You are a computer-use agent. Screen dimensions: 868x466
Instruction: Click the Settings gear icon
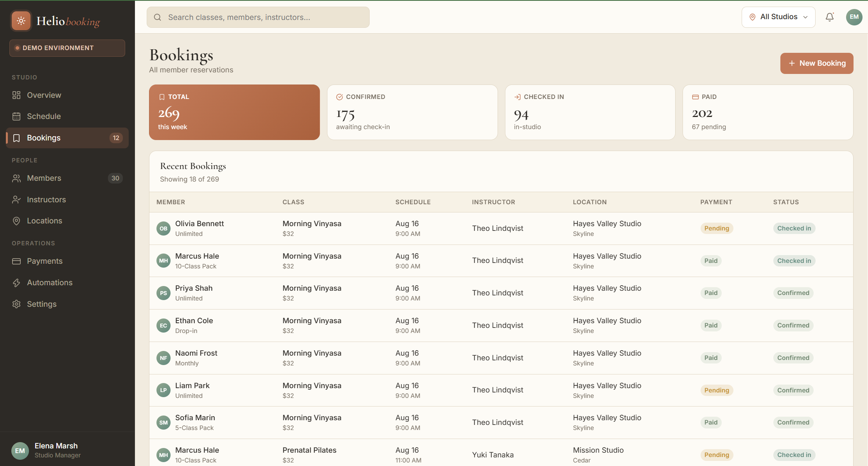(x=16, y=304)
